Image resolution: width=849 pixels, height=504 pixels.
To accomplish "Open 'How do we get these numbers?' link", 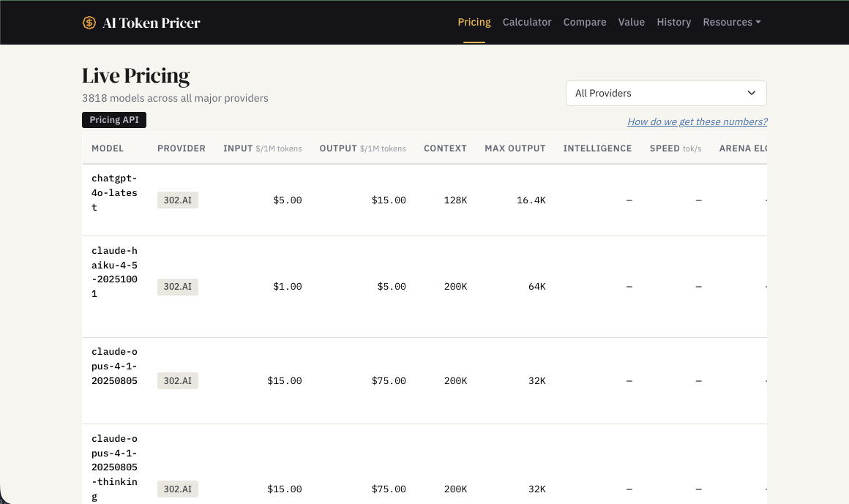I will click(697, 122).
